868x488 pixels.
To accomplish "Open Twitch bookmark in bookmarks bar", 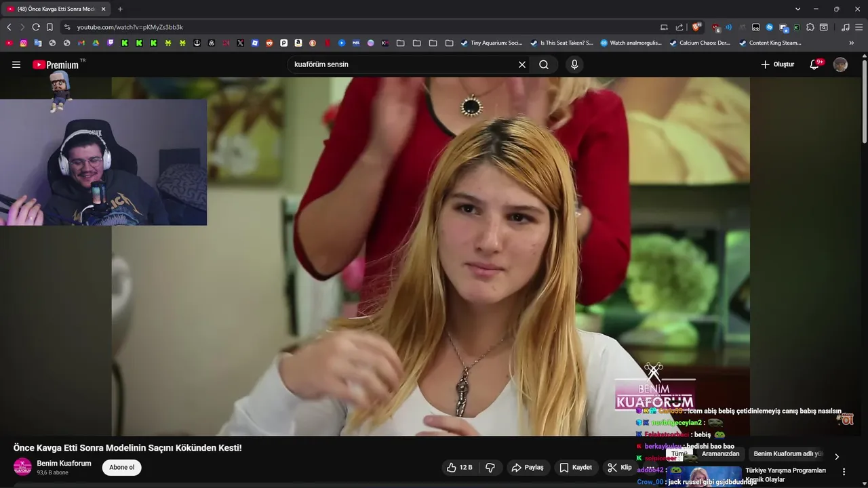I will tap(111, 43).
